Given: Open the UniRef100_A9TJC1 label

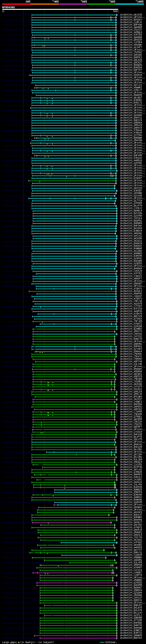Looking at the screenshot, I should coord(131,85).
